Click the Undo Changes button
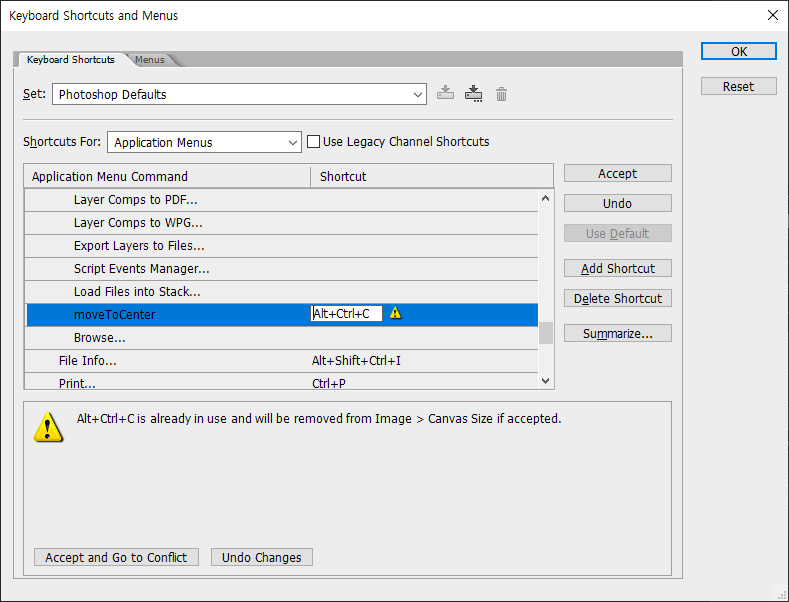Screen dimensions: 789x602 coord(262,557)
